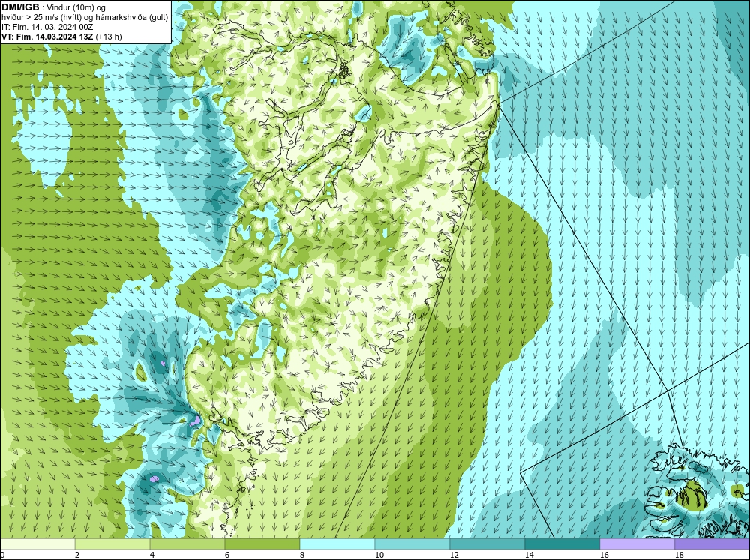Click the cyan 10–12 m/s legend swatch
This screenshot has height=560, width=750.
pyautogui.click(x=412, y=544)
